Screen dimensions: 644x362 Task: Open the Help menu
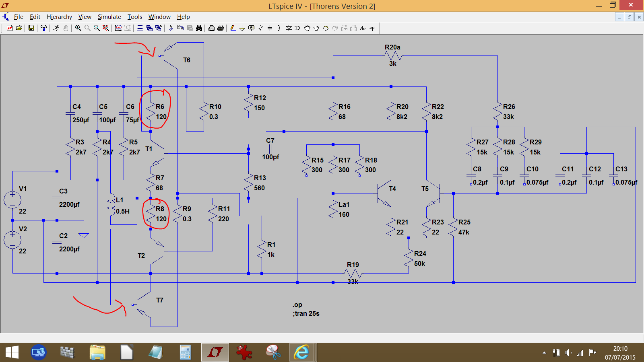184,17
